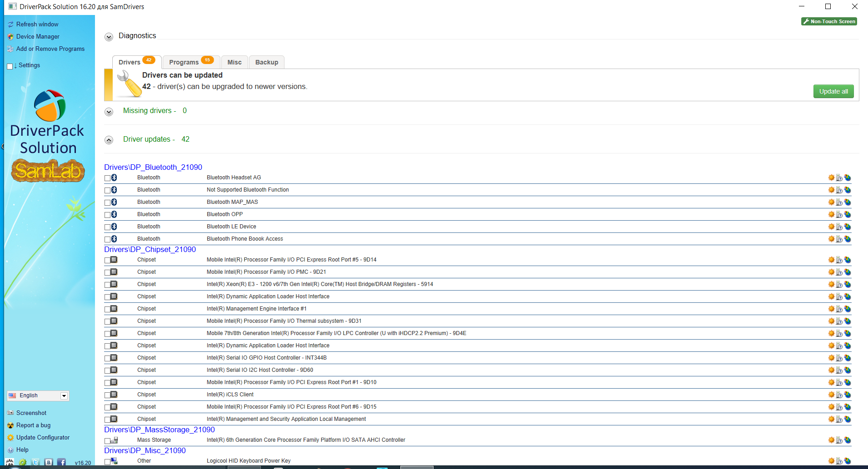Click the Missing drivers - 0 heading

pos(155,111)
